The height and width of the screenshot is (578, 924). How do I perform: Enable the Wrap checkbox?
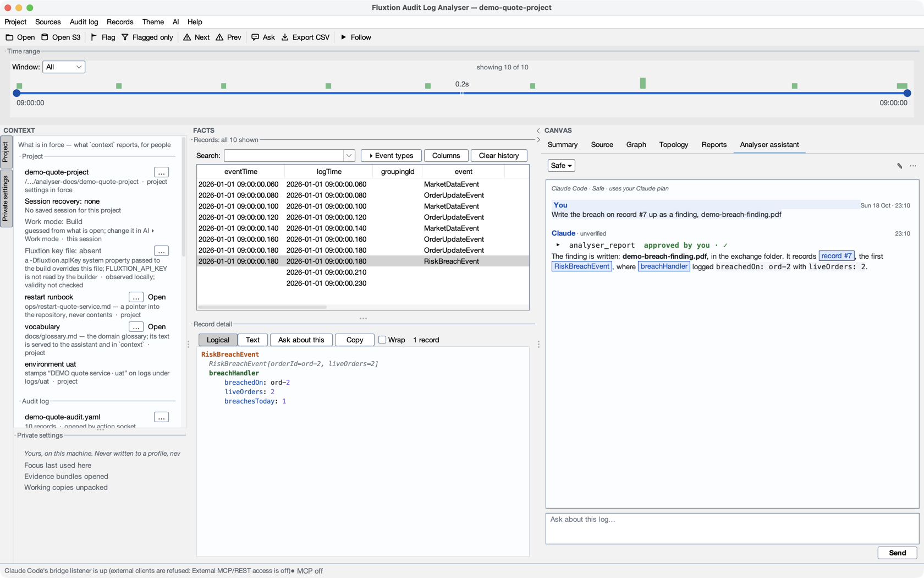coord(382,340)
